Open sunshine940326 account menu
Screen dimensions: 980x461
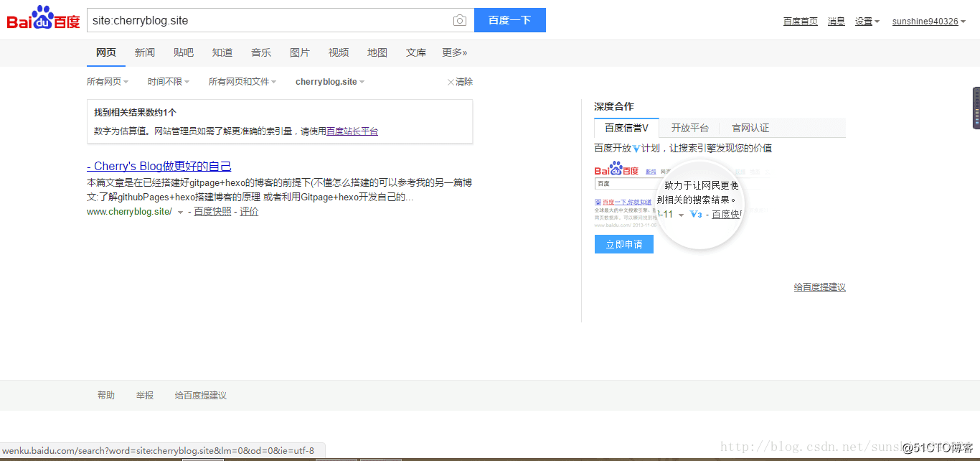(929, 22)
